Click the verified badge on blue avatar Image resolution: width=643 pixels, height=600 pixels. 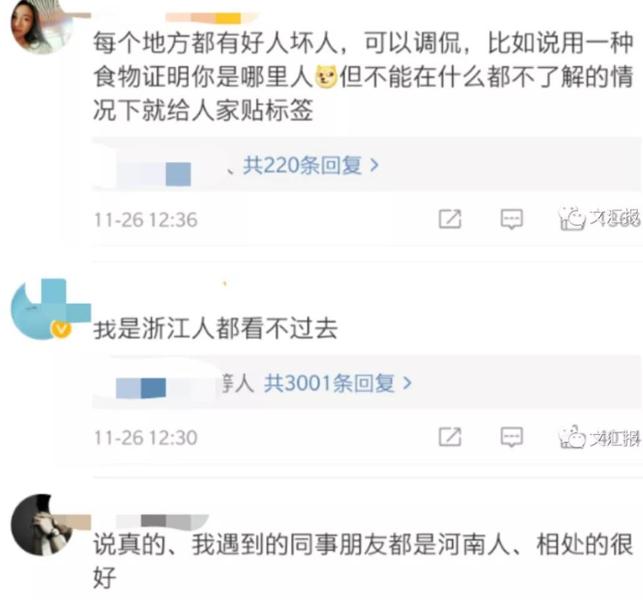tap(61, 329)
